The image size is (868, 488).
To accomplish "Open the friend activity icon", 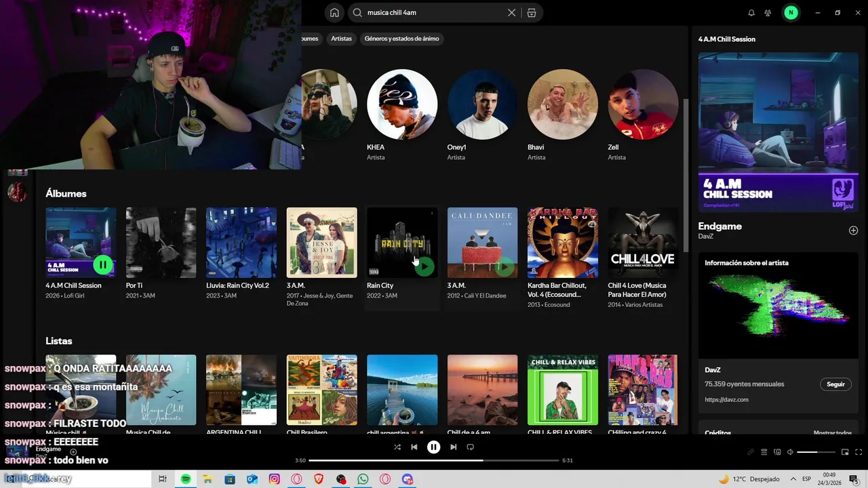I will pyautogui.click(x=768, y=12).
